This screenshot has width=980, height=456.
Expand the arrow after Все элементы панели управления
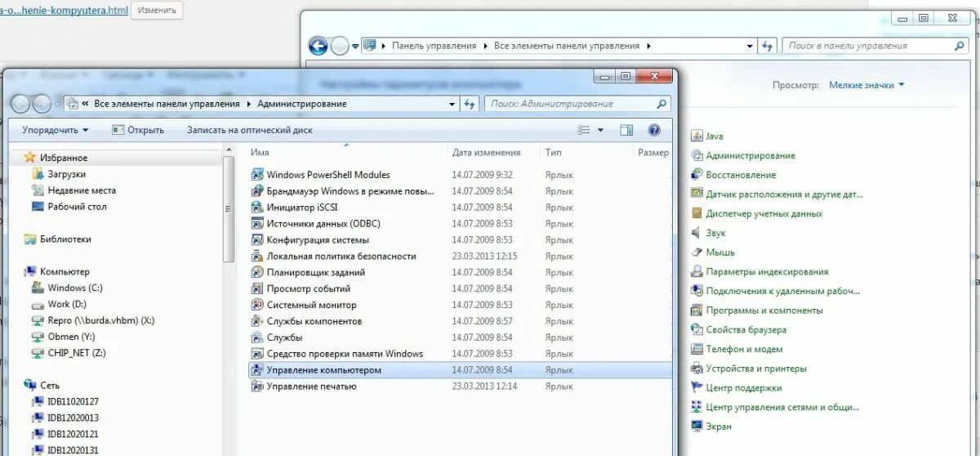tap(248, 104)
